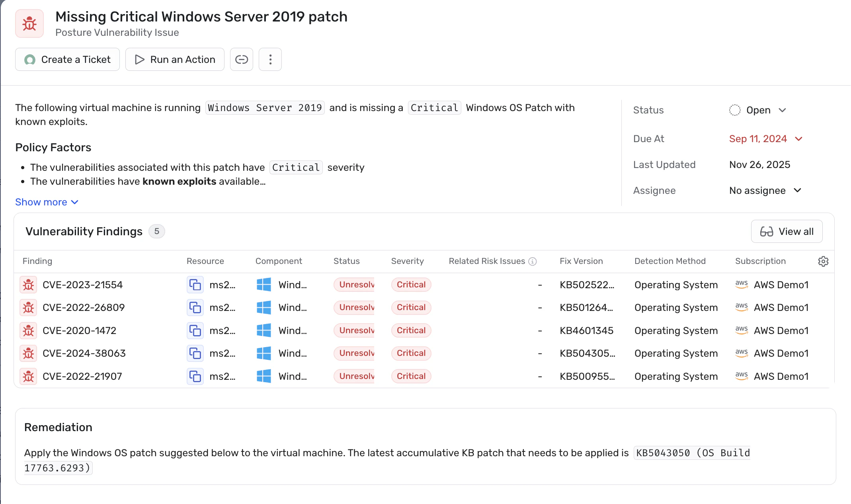Click View all vulnerability findings

(x=787, y=231)
